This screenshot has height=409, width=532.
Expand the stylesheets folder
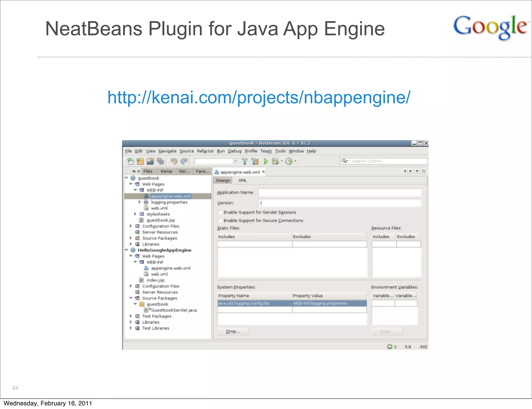(135, 214)
